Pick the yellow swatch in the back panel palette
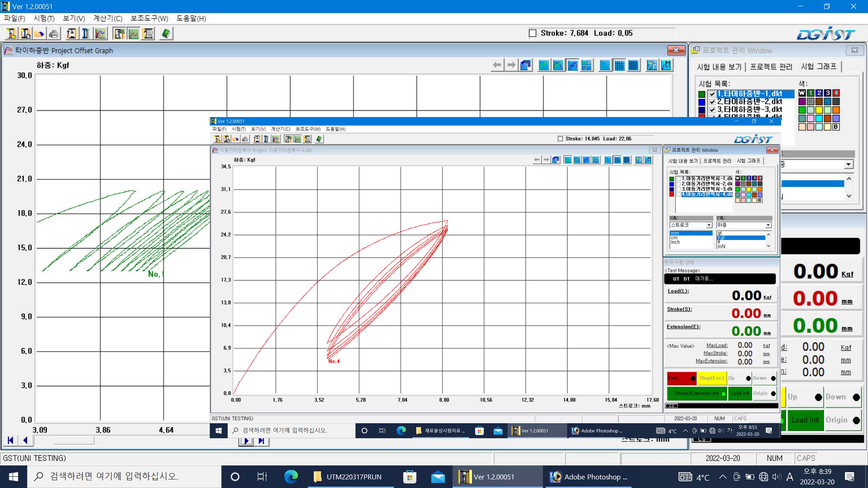Screen dimensions: 868x488 pos(819,110)
